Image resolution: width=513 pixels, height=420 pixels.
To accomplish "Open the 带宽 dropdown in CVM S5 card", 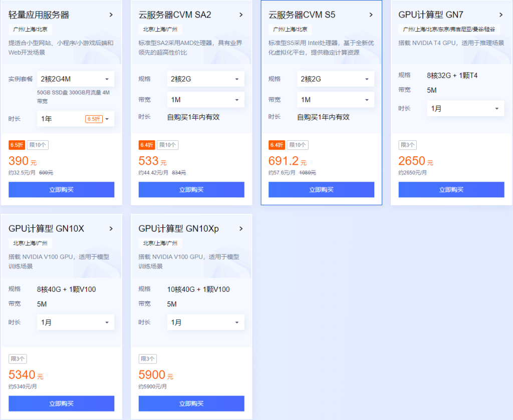I will click(x=335, y=100).
